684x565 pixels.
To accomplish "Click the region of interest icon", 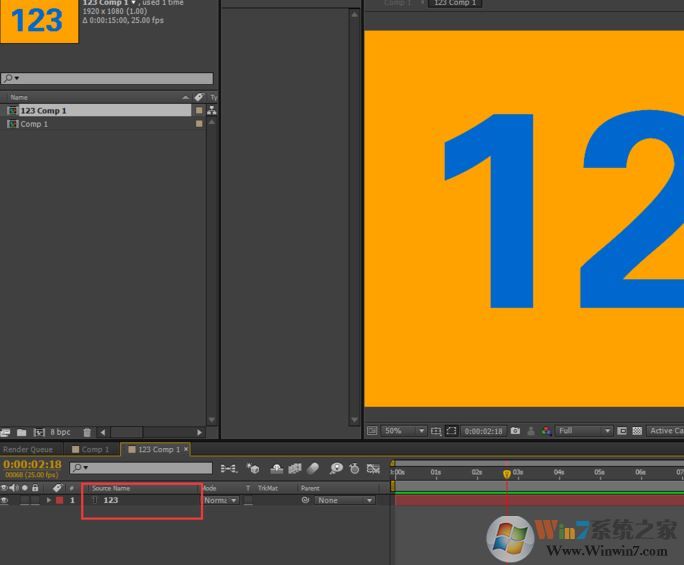I will tap(622, 431).
